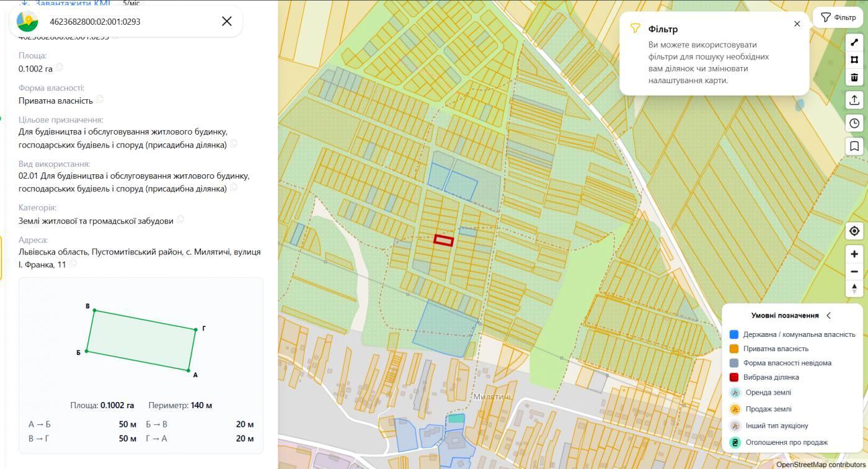Close the Фільтр tooltip popup
868x469 pixels.
pyautogui.click(x=797, y=24)
